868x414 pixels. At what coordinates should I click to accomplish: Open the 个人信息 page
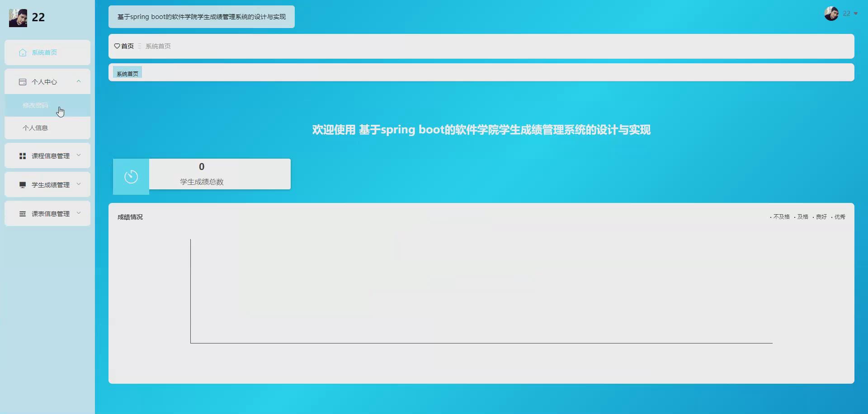36,128
